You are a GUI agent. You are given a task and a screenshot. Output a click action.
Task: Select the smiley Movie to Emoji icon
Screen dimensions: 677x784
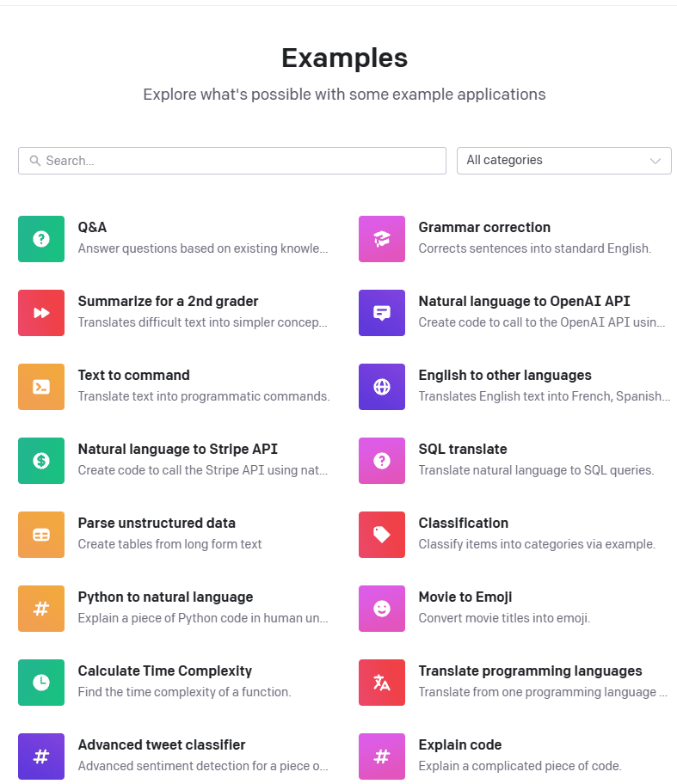point(382,609)
